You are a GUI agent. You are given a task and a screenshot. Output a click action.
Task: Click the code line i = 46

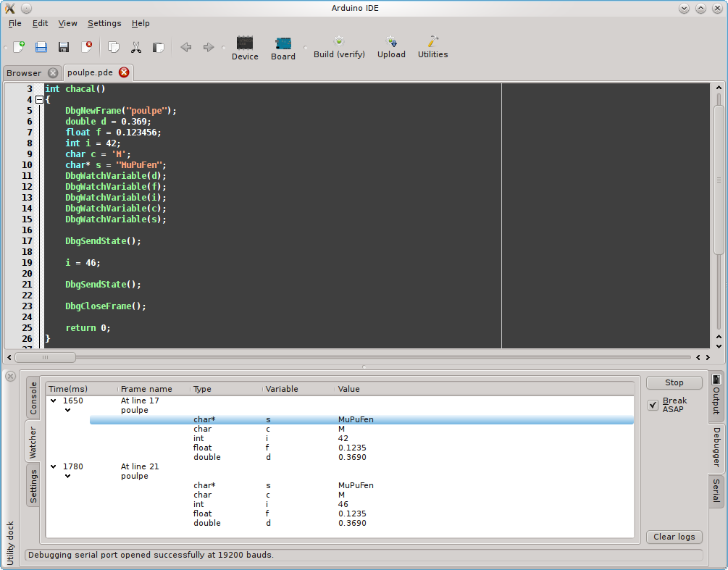click(83, 263)
